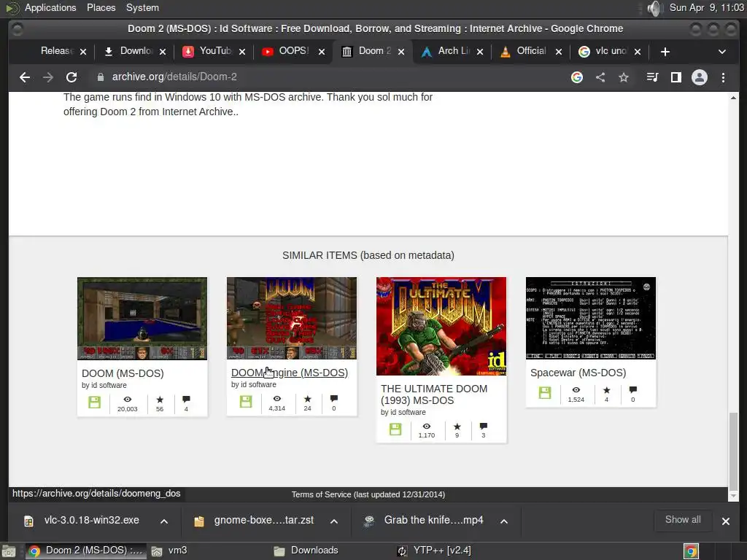This screenshot has height=560, width=747.
Task: Click the floppy icon on DOOM Engine card
Action: click(246, 402)
